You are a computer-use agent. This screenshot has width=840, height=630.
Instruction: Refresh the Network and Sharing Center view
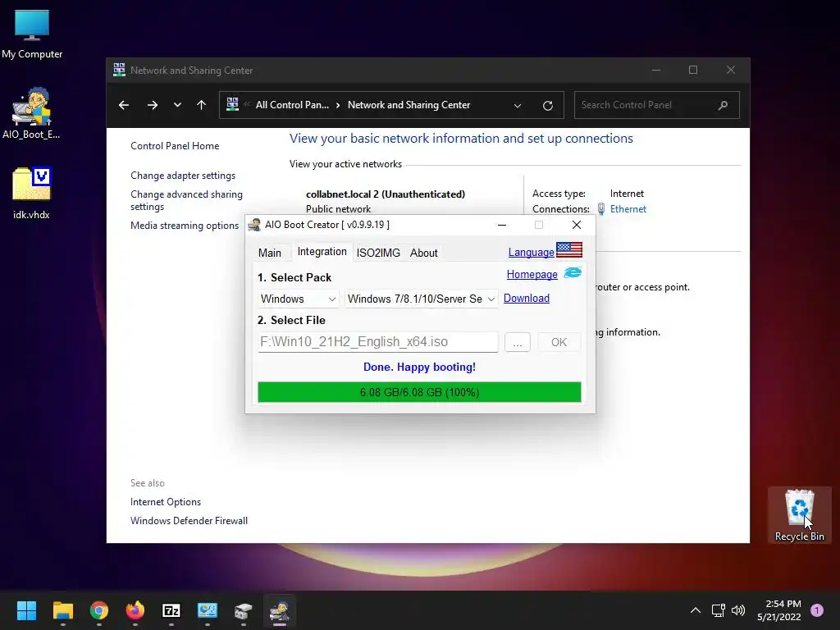(x=547, y=106)
